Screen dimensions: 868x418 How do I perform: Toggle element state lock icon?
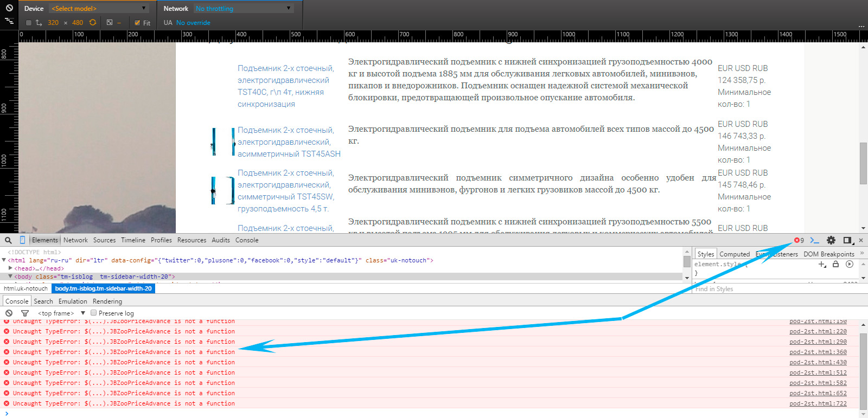coord(835,265)
